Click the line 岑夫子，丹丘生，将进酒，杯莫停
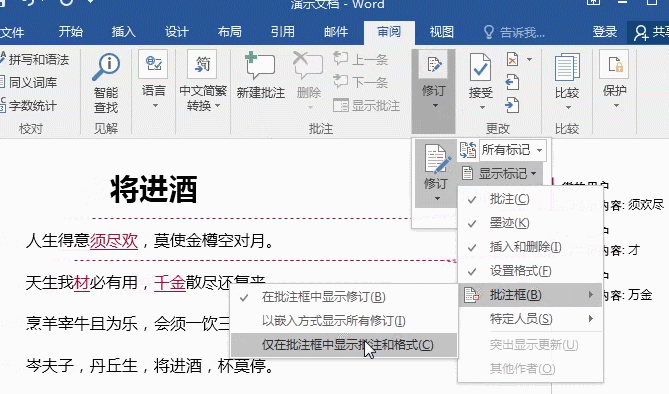This screenshot has width=669, height=394. tap(149, 366)
